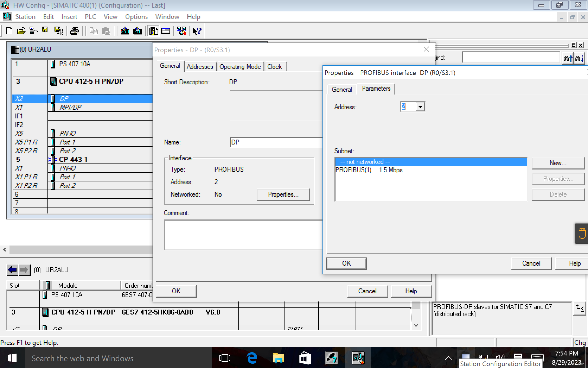This screenshot has height=368, width=588.
Task: Click into the Name input field
Action: pos(276,142)
